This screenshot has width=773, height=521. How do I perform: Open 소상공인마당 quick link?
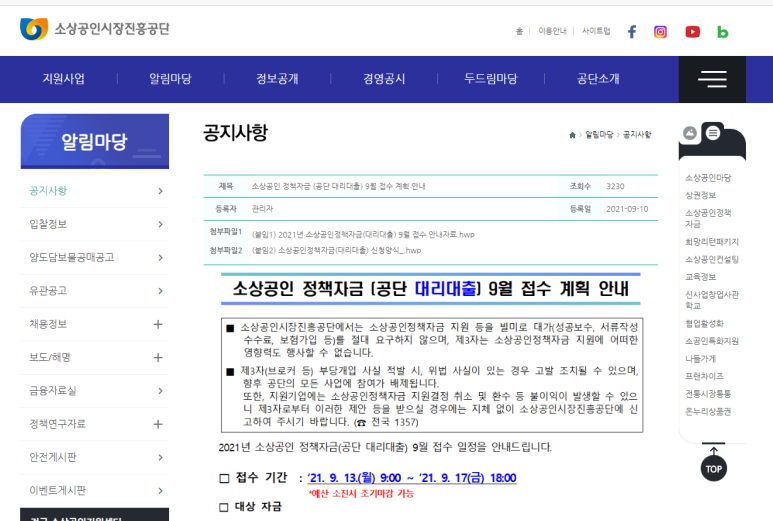point(708,178)
